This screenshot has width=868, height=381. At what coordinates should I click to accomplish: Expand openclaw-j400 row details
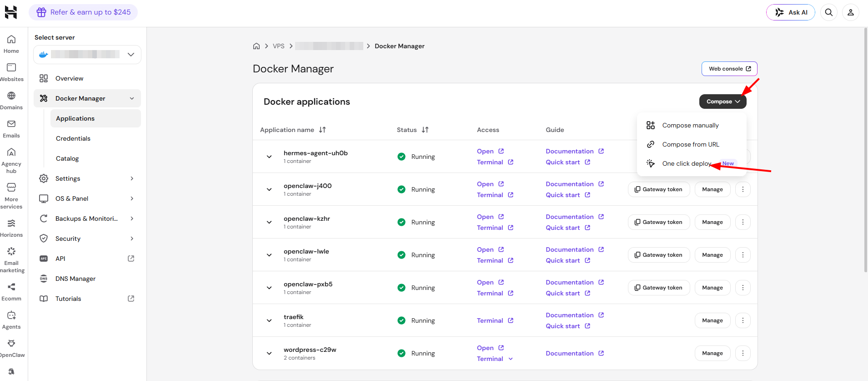(x=269, y=189)
